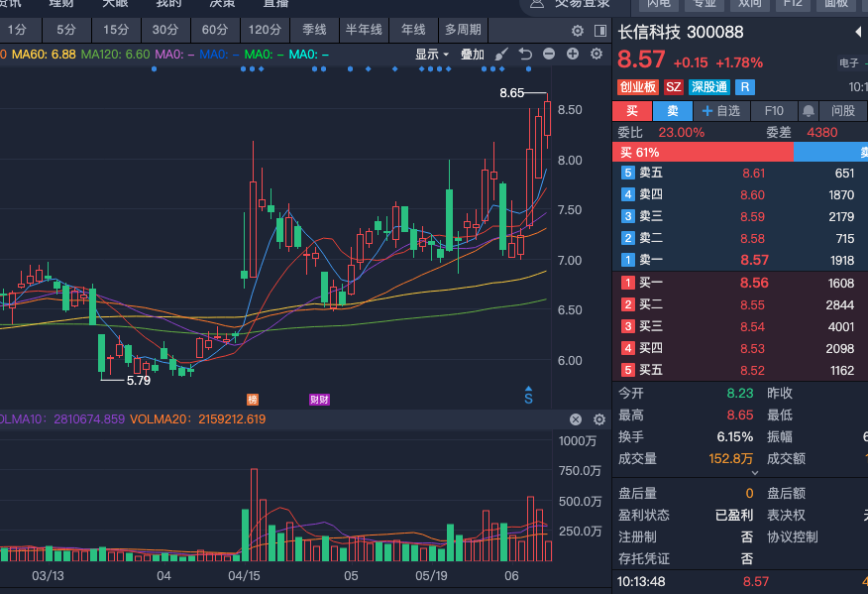The height and width of the screenshot is (594, 868).
Task: Switch to 120分 period tab
Action: 265,30
